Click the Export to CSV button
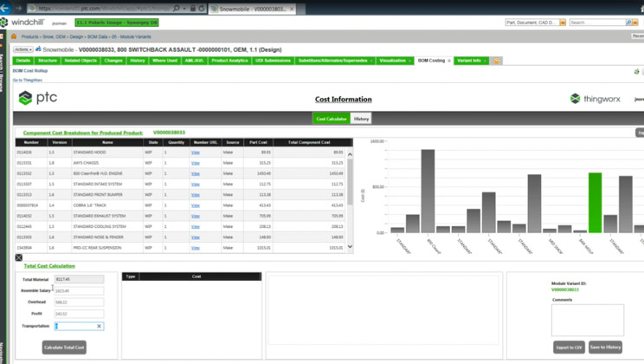 569,348
